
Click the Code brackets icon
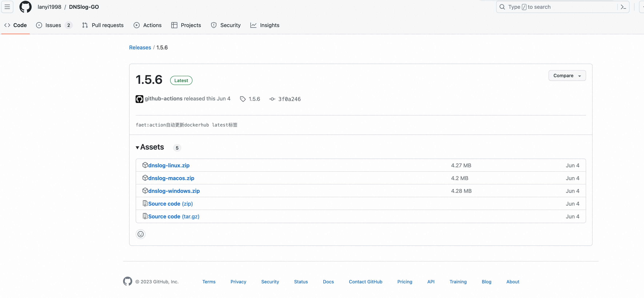point(7,25)
